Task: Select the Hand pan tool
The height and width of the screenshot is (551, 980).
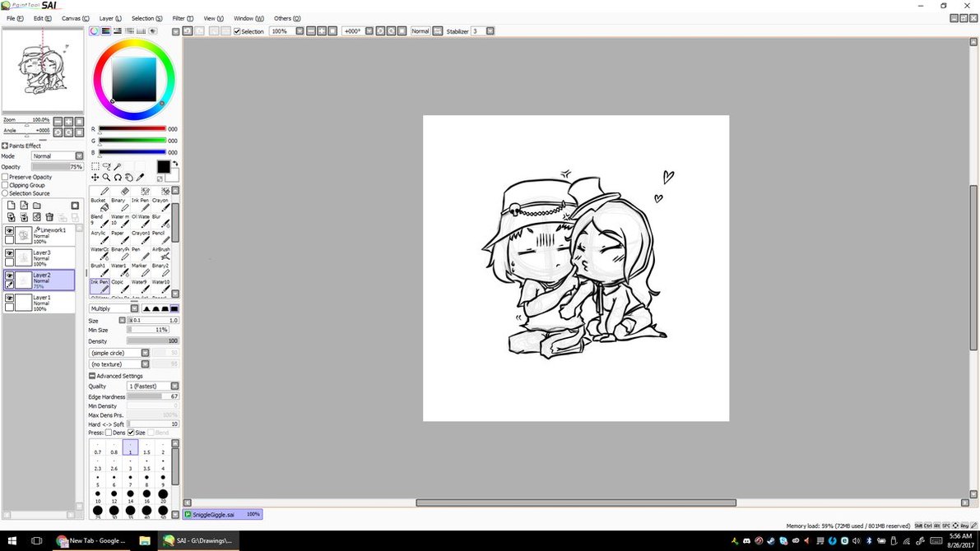Action: (x=128, y=178)
